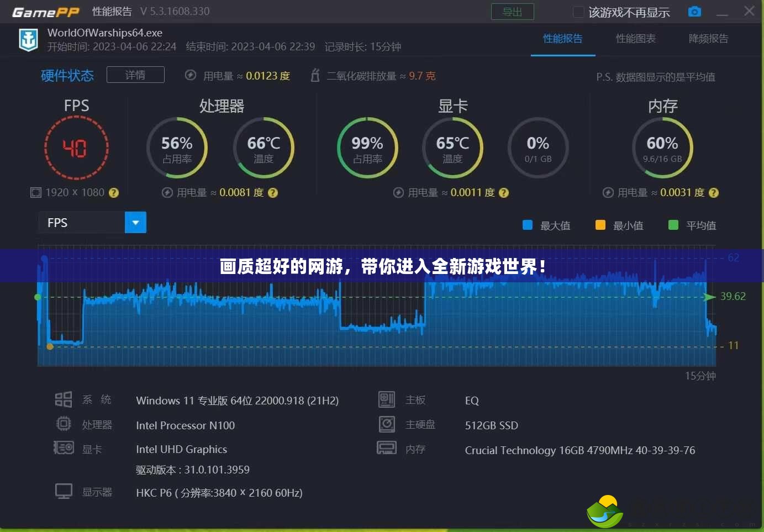Open help icon beside GPU power 0.0011 度
This screenshot has width=764, height=532.
(503, 193)
